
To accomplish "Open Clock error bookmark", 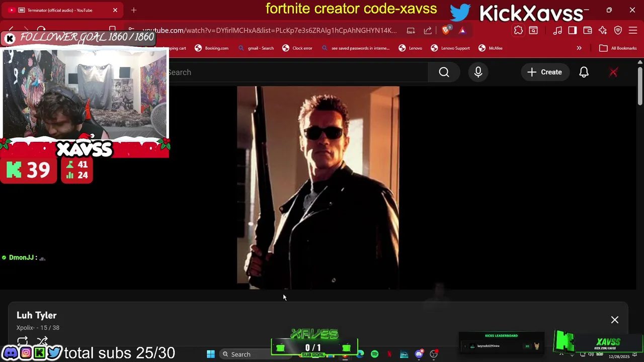I will (297, 48).
